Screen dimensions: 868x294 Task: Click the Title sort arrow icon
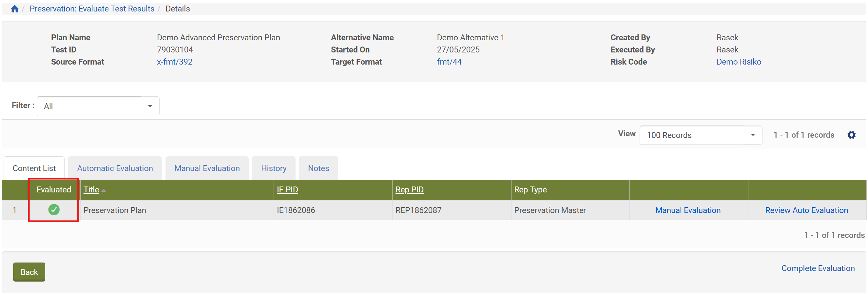tap(104, 190)
